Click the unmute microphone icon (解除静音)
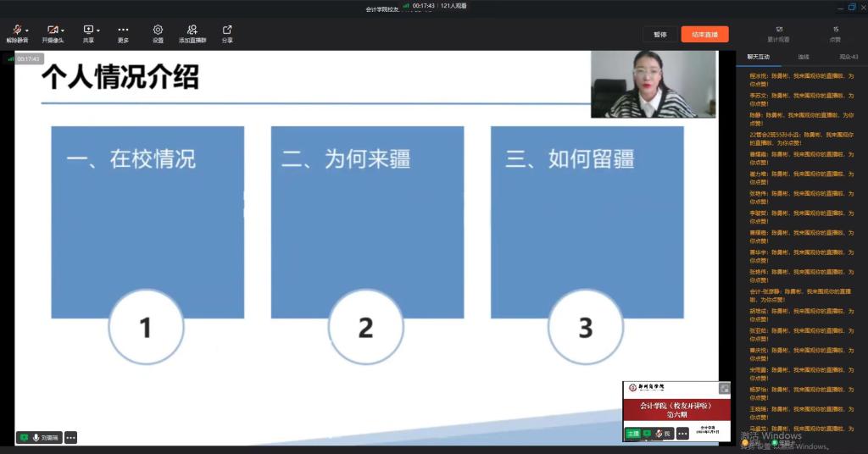Image resolution: width=868 pixels, height=454 pixels. [x=15, y=30]
